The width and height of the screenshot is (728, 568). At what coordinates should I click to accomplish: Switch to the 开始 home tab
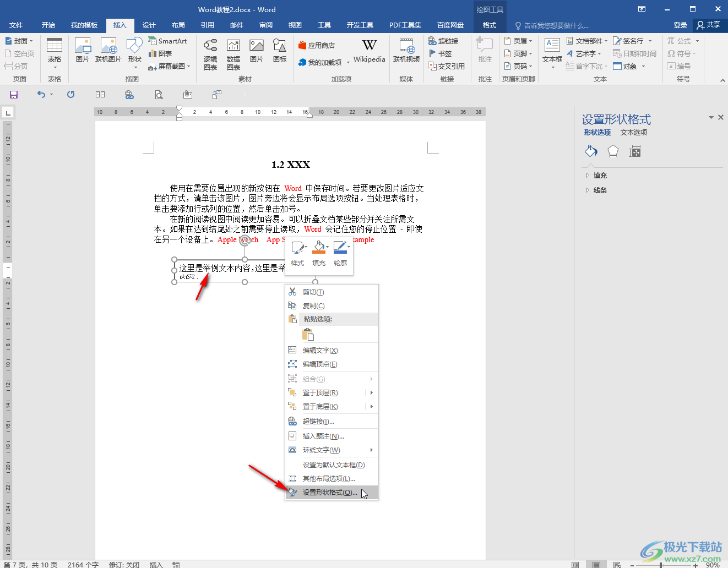tap(48, 25)
